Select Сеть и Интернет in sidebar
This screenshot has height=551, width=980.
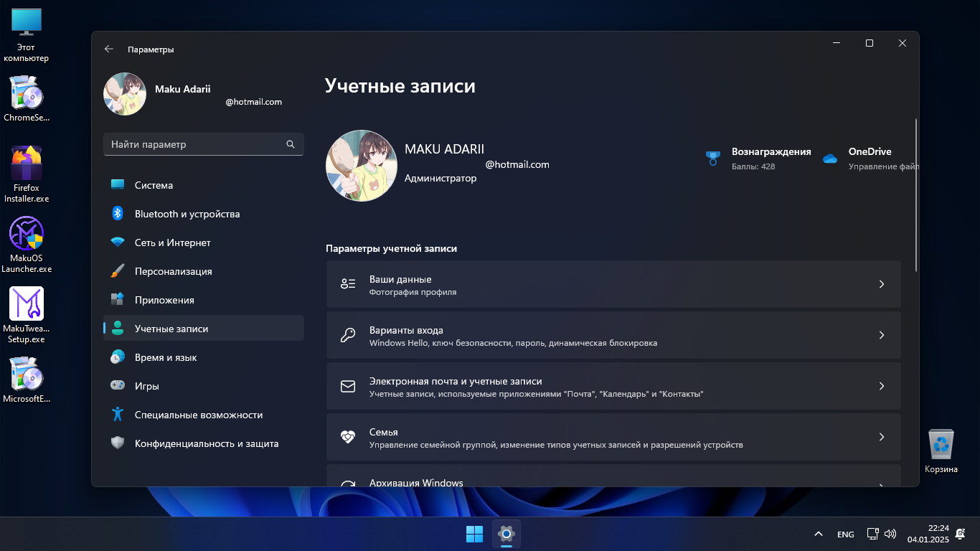pos(204,242)
